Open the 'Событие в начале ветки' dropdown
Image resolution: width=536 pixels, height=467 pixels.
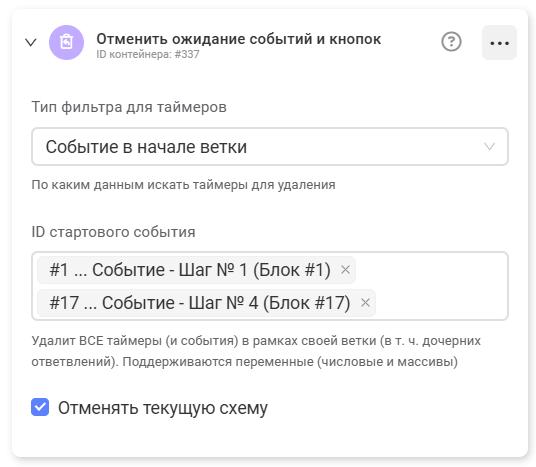click(x=270, y=147)
